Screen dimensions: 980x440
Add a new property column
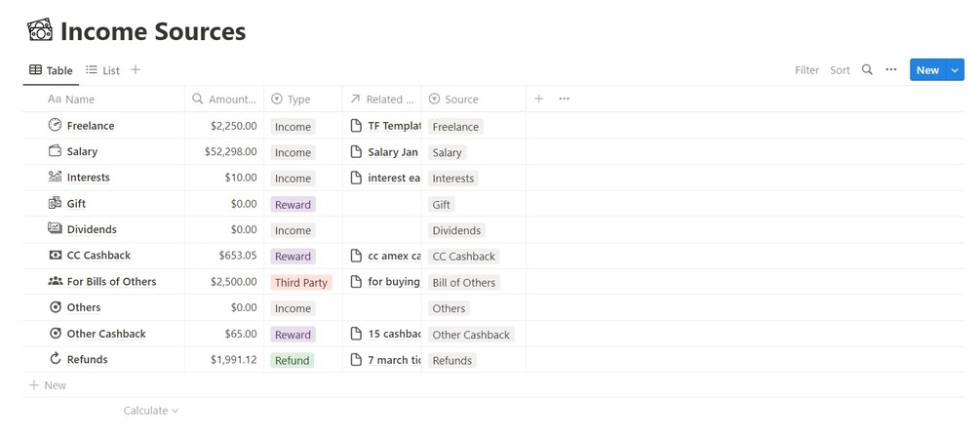(x=538, y=99)
